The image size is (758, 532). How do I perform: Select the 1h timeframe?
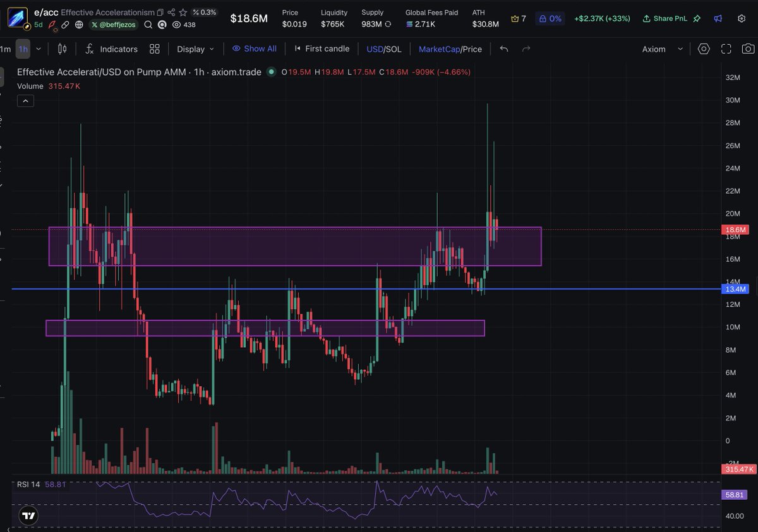pyautogui.click(x=23, y=49)
